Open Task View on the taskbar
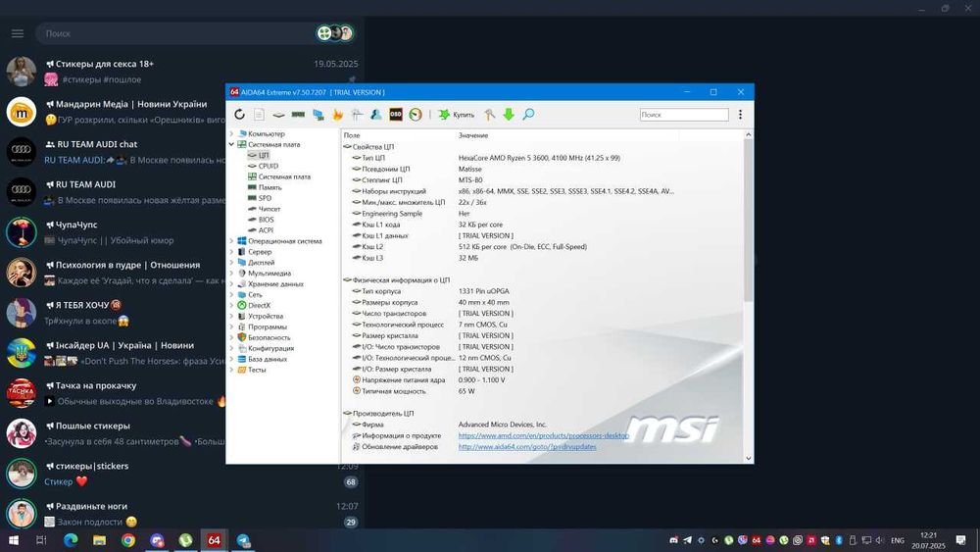Screen dimensions: 980x552 pyautogui.click(x=41, y=540)
